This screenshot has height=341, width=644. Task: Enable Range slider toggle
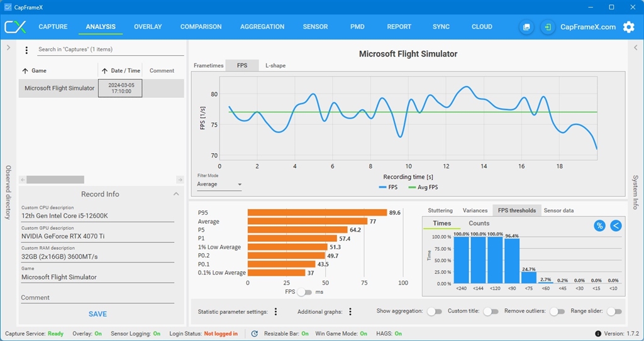(x=614, y=311)
